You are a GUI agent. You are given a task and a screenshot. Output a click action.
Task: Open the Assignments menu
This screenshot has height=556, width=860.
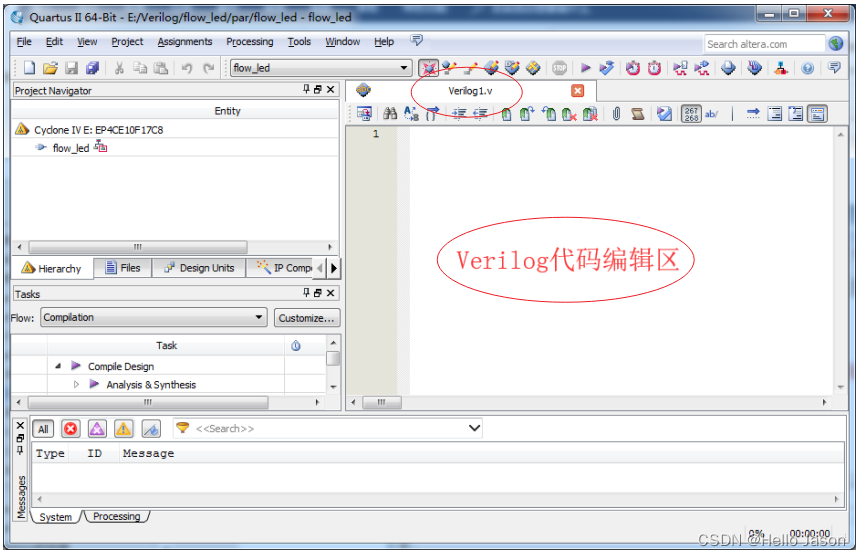[x=184, y=42]
